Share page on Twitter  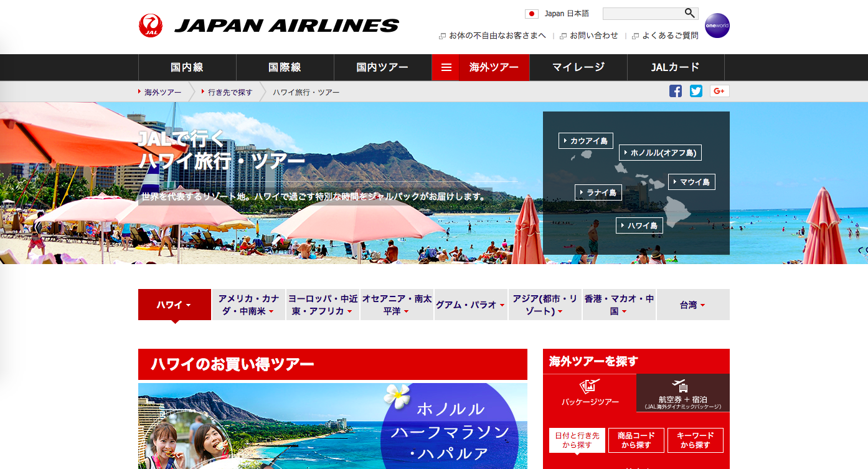696,91
